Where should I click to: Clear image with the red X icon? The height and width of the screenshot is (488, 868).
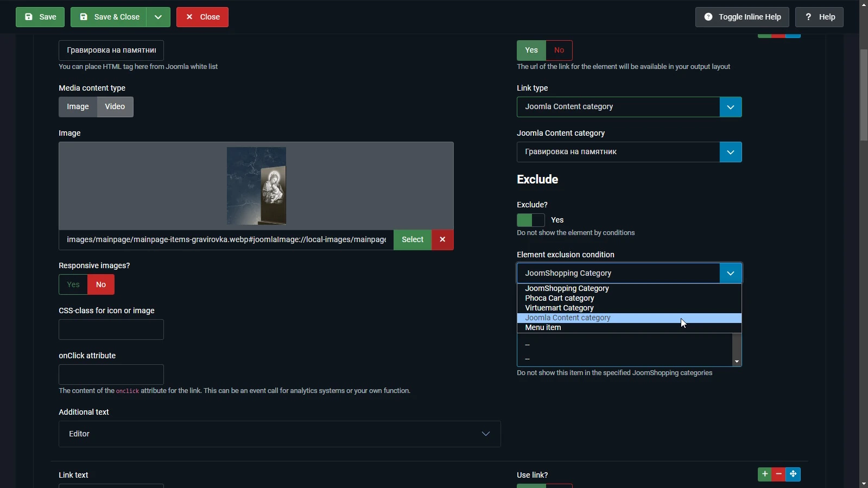click(442, 240)
